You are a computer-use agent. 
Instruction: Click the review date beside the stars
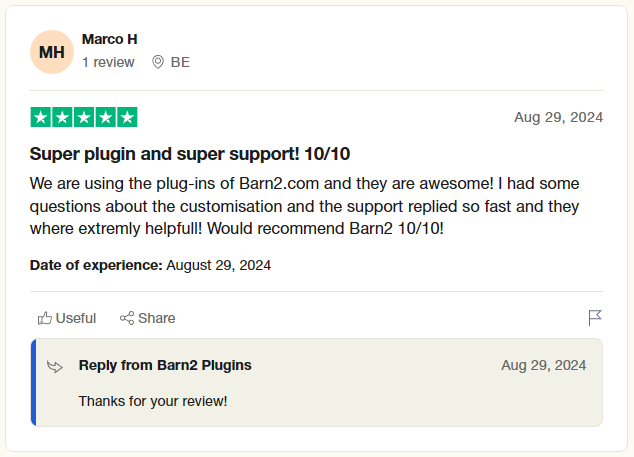(x=558, y=117)
